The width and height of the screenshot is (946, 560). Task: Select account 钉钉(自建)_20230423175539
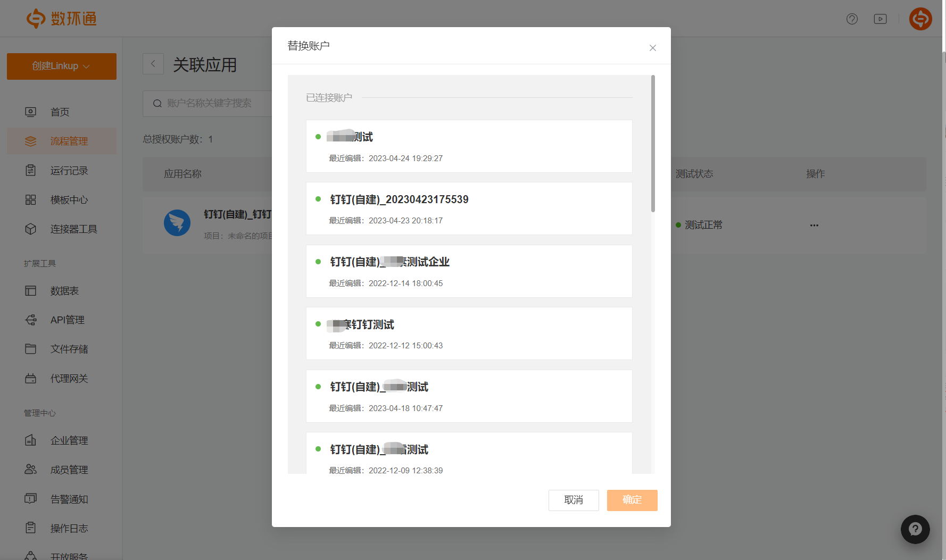[x=469, y=208]
